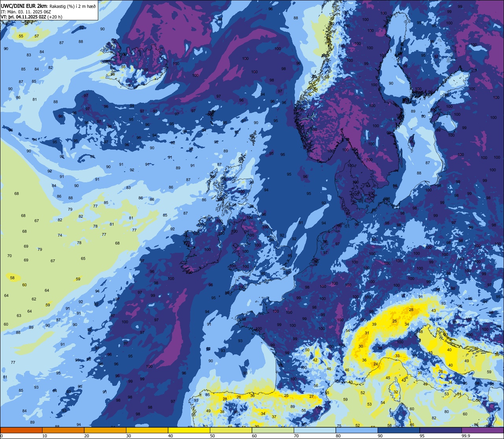504x439 pixels.
Task: Select the golden 30–40 legend swatch
Action: click(147, 430)
